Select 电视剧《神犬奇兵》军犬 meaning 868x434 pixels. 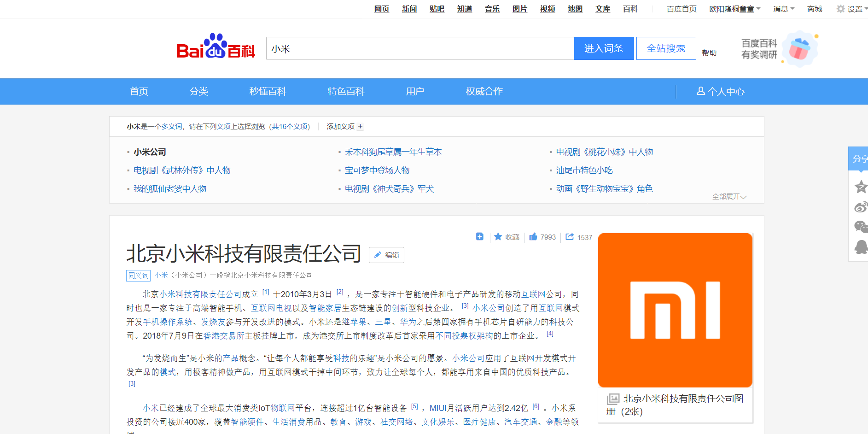389,189
